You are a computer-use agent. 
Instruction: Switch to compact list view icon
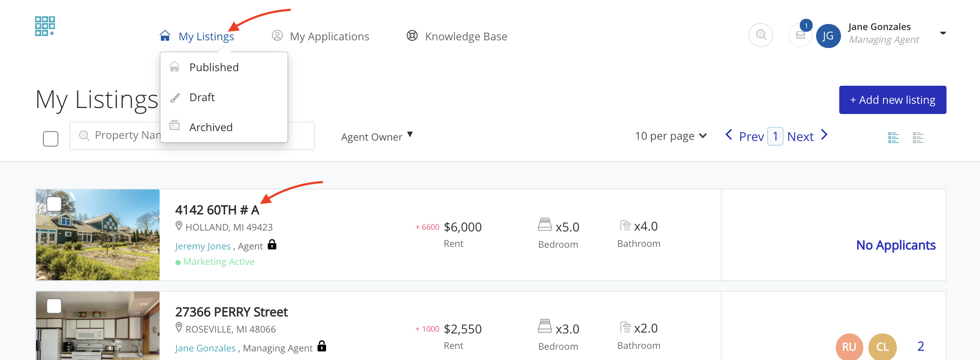918,138
